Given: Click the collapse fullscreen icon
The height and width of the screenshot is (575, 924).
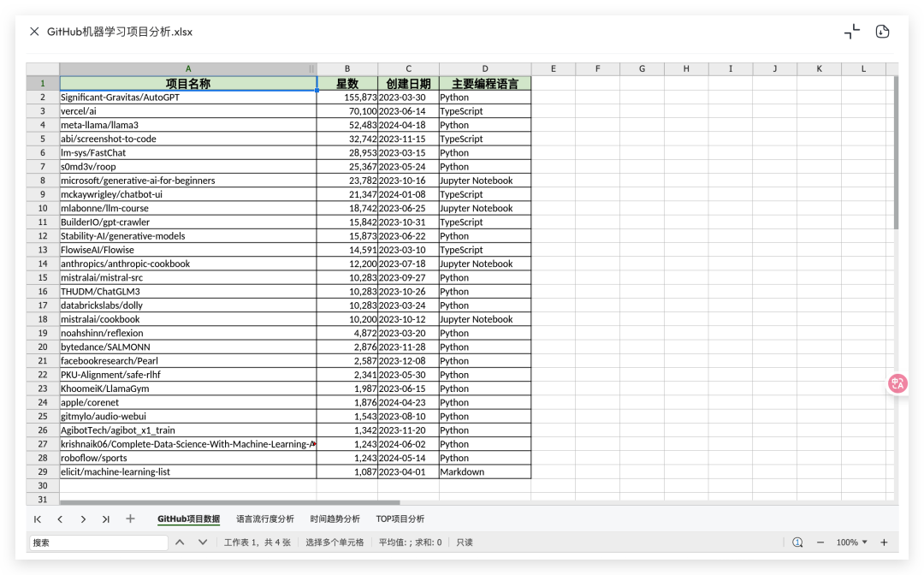Looking at the screenshot, I should [851, 32].
